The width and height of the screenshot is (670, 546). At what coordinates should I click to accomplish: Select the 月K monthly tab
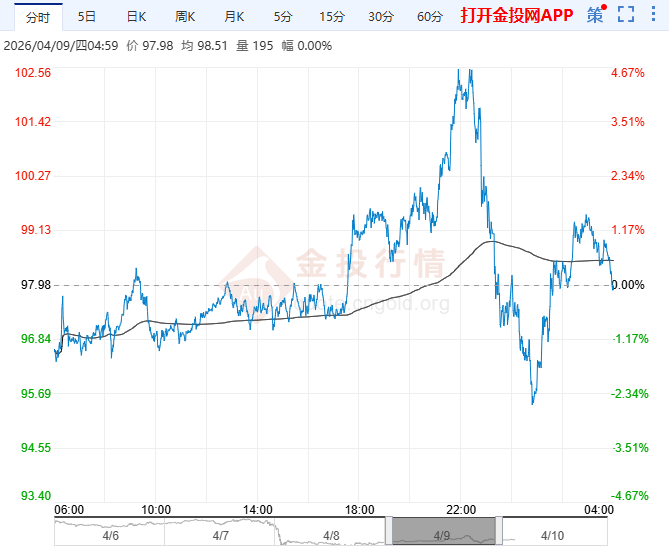click(x=234, y=17)
